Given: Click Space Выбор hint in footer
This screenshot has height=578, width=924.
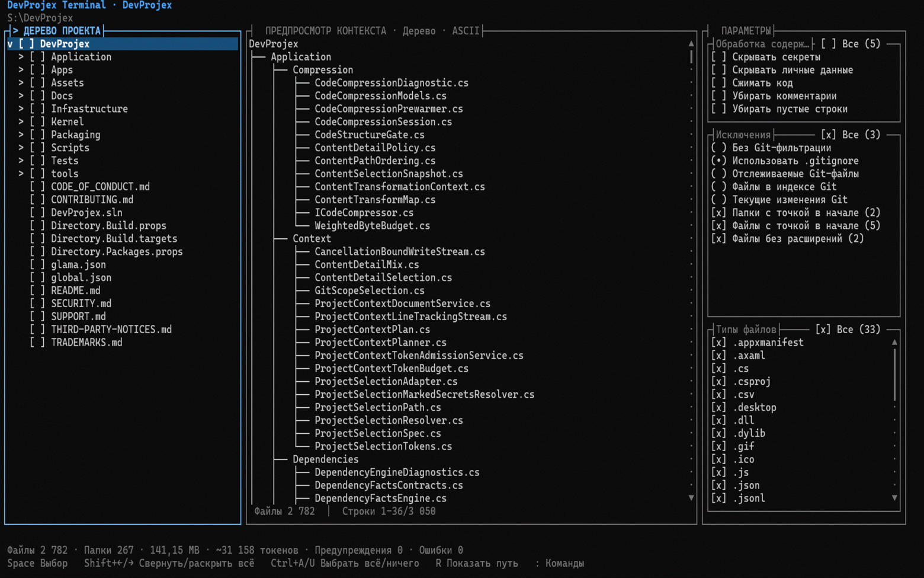Looking at the screenshot, I should [x=37, y=563].
